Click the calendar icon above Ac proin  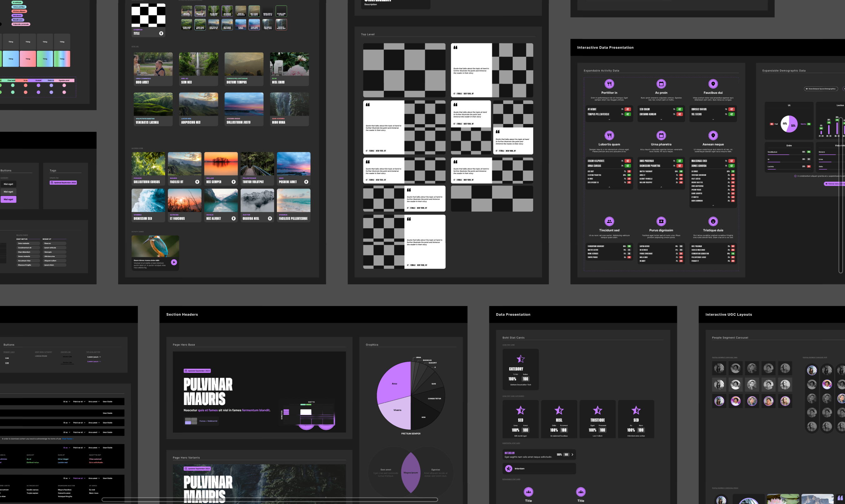661,84
